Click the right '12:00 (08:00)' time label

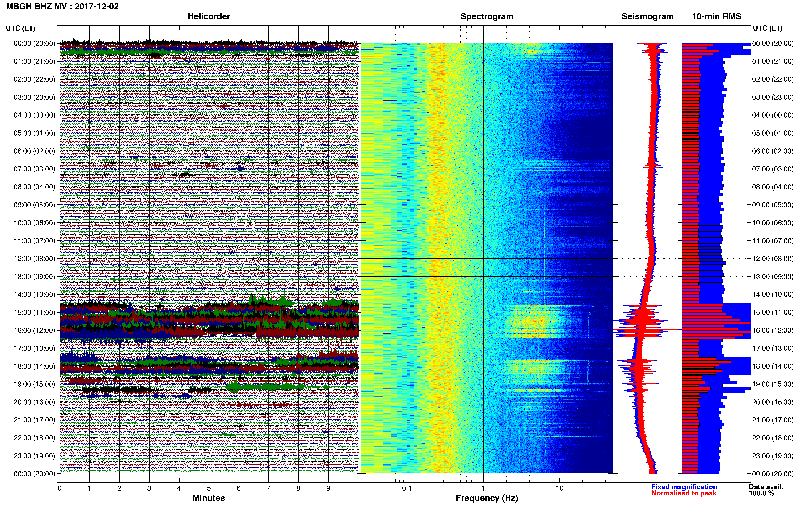[773, 259]
